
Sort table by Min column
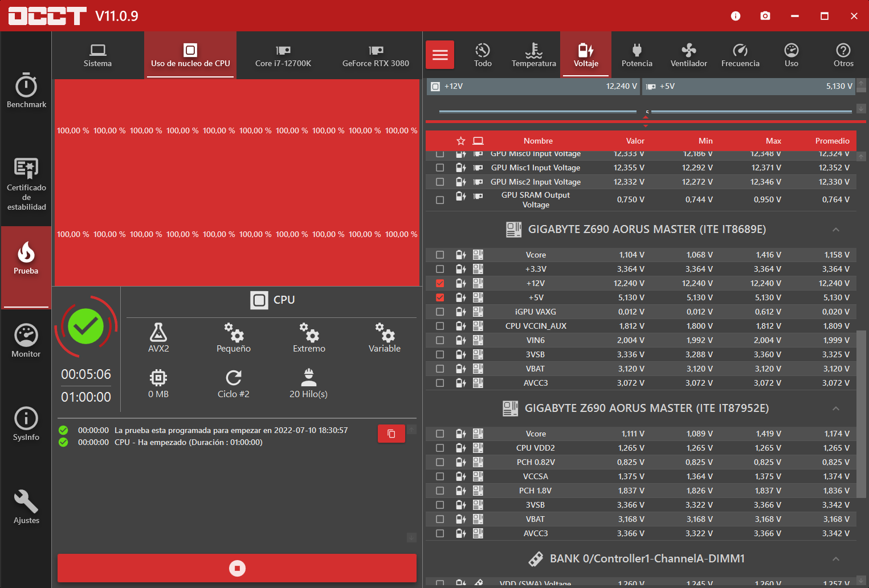tap(705, 141)
